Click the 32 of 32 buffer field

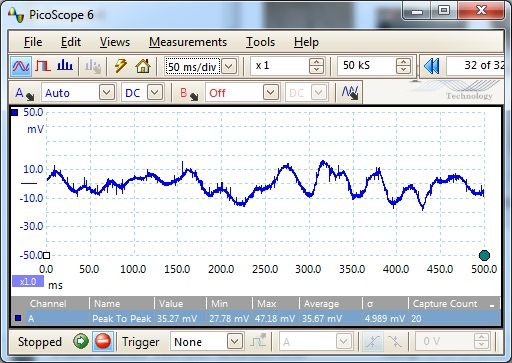click(475, 66)
